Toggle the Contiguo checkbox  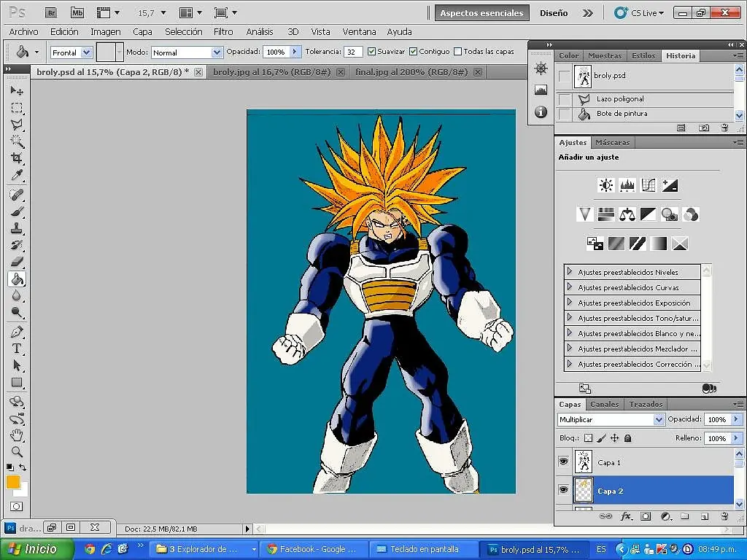[413, 52]
